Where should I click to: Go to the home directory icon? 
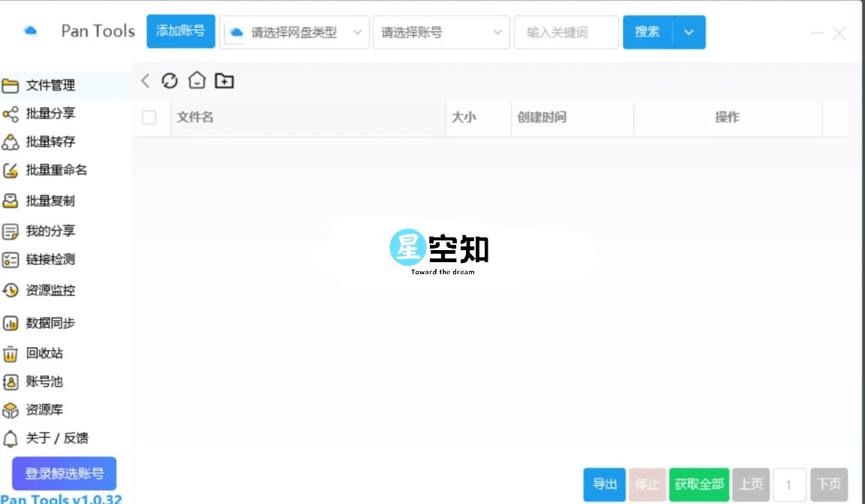(196, 80)
